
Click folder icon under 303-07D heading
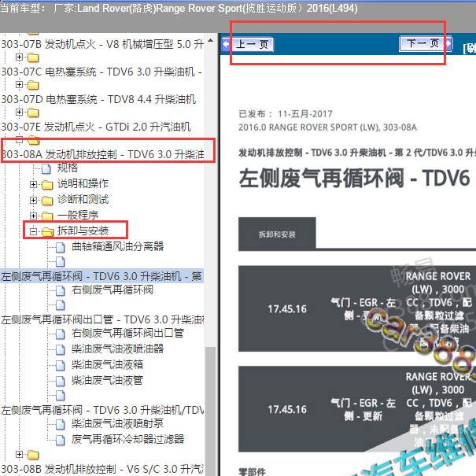coord(33,113)
